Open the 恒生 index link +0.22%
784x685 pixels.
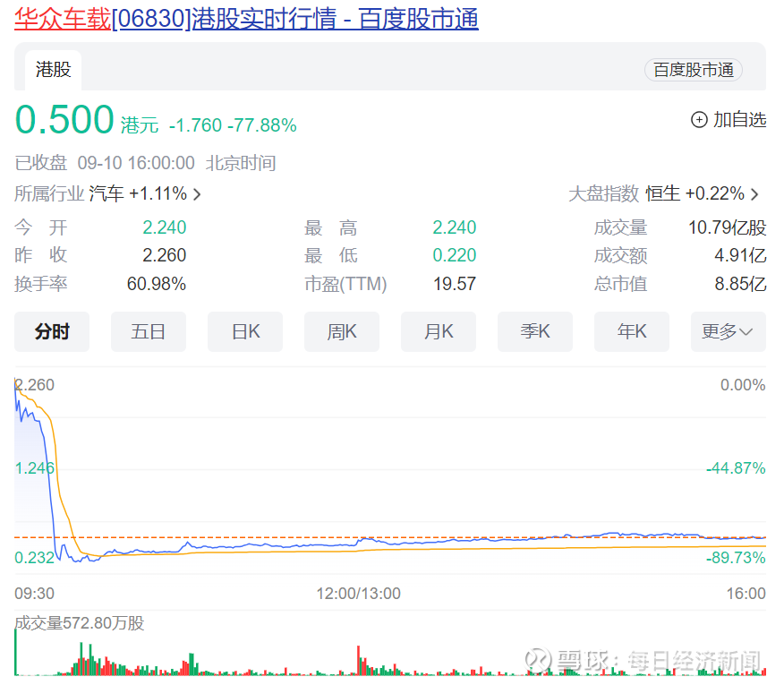click(x=695, y=193)
